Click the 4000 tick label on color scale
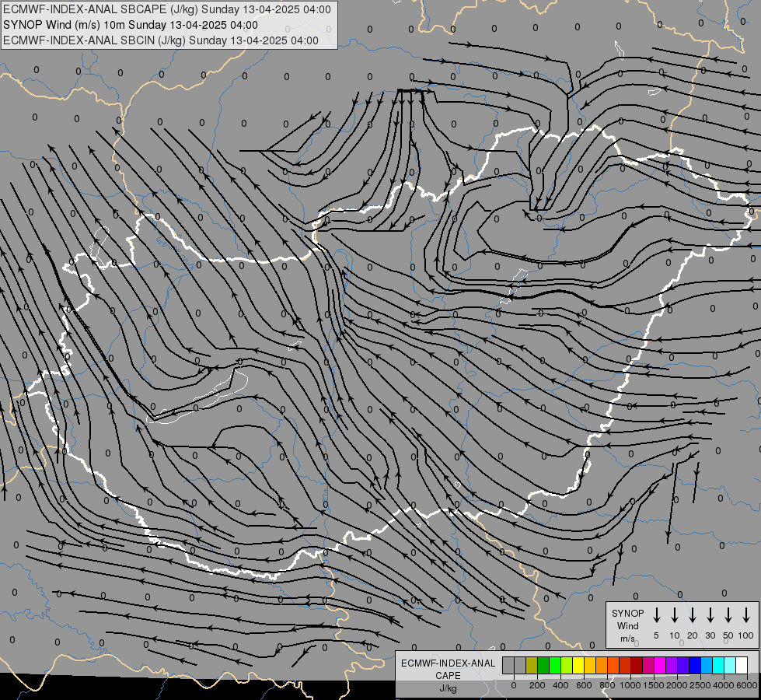761x700 pixels. click(x=724, y=685)
